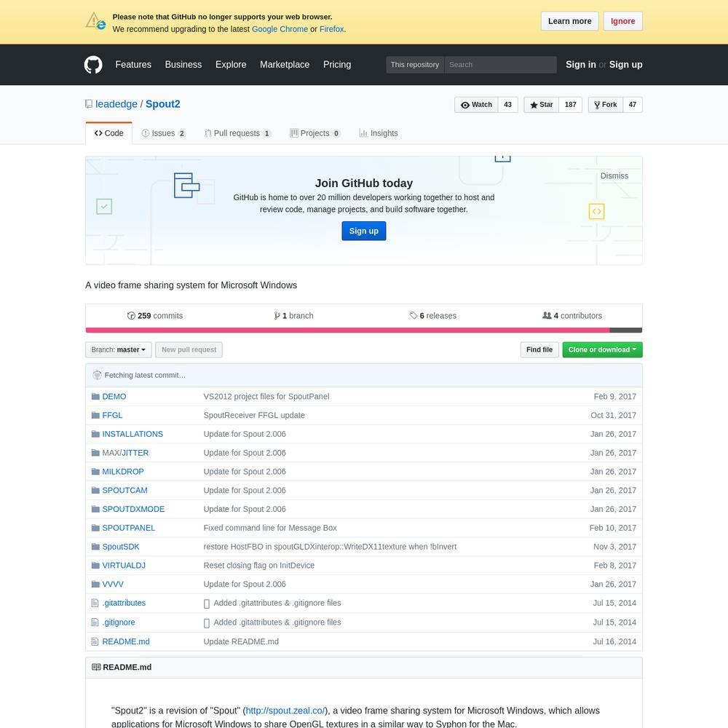Expand the Clone or download dropdown
The height and width of the screenshot is (728, 728).
coord(602,349)
